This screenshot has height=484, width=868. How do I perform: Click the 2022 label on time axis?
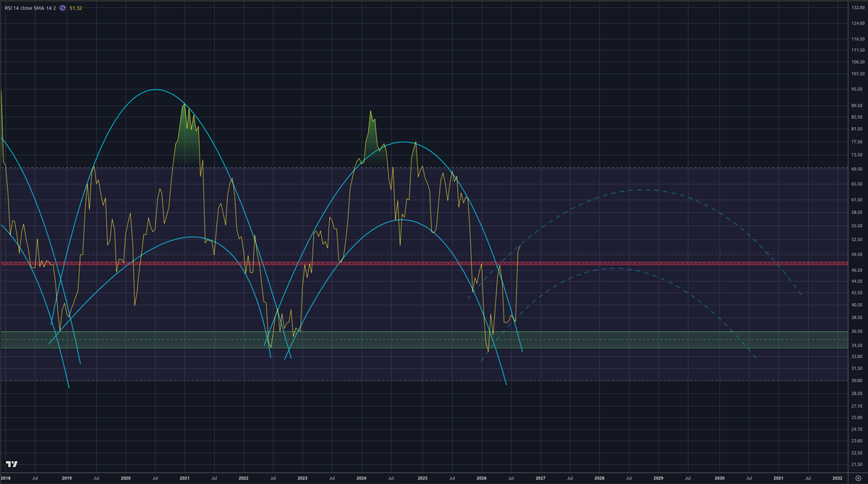(244, 478)
